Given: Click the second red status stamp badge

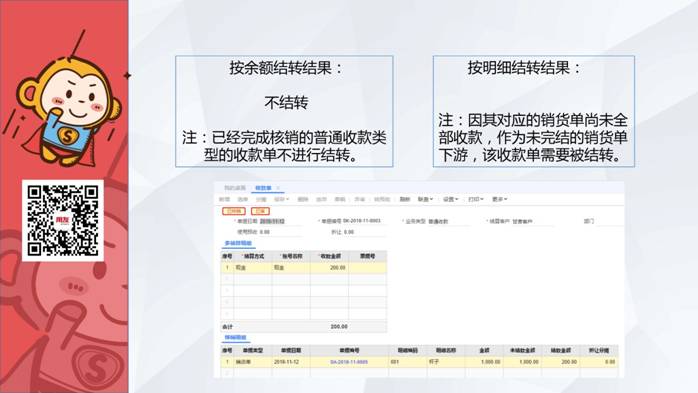Looking at the screenshot, I should [x=260, y=211].
